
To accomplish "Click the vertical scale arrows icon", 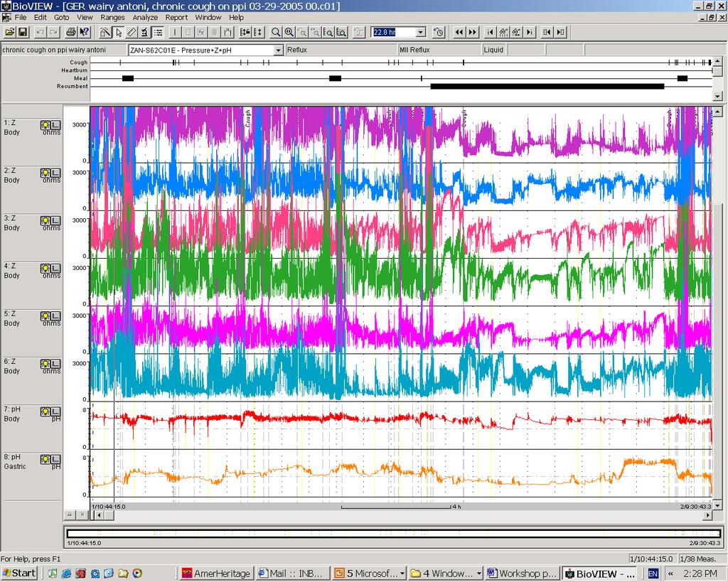I will tap(258, 32).
